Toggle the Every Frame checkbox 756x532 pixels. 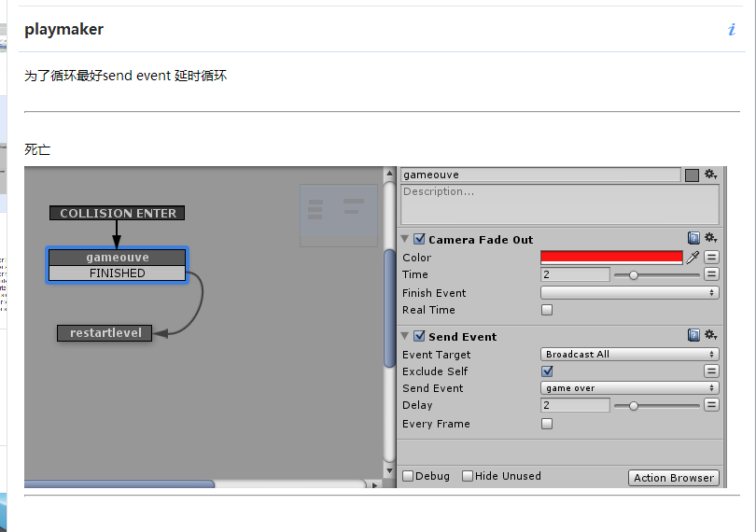point(547,424)
